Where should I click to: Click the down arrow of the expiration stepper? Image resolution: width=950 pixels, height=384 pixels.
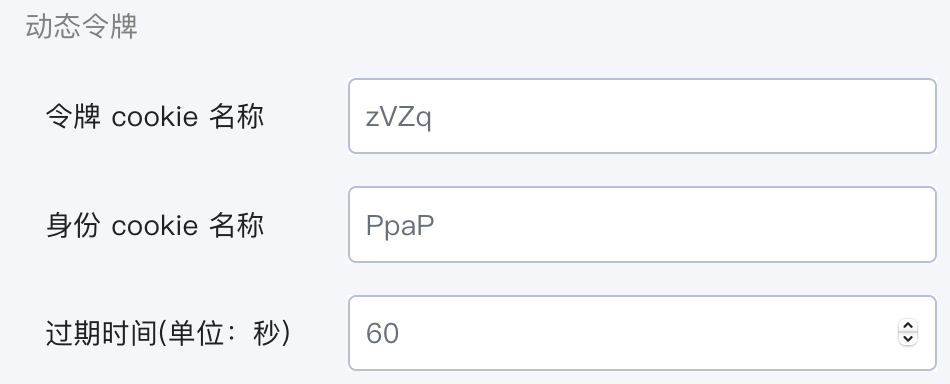908,339
